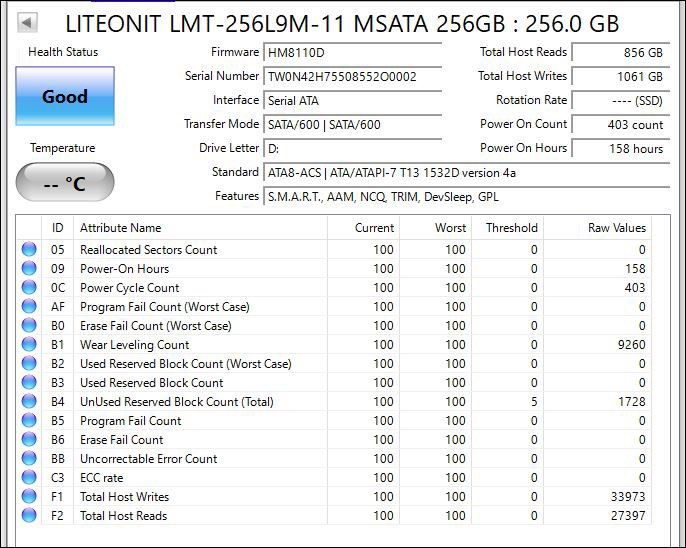The image size is (686, 548).
Task: Click raw value 9260
Action: click(x=631, y=345)
